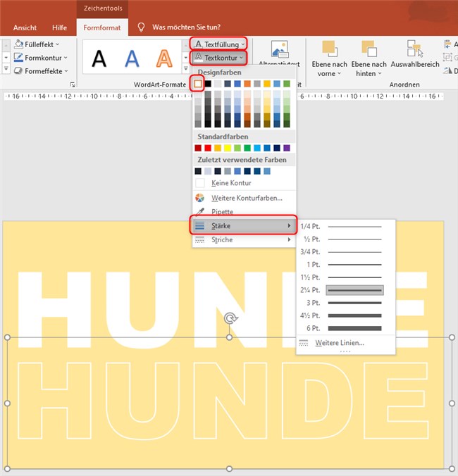Click the Alternativtext icon
Image resolution: width=458 pixels, height=476 pixels.
pyautogui.click(x=280, y=48)
